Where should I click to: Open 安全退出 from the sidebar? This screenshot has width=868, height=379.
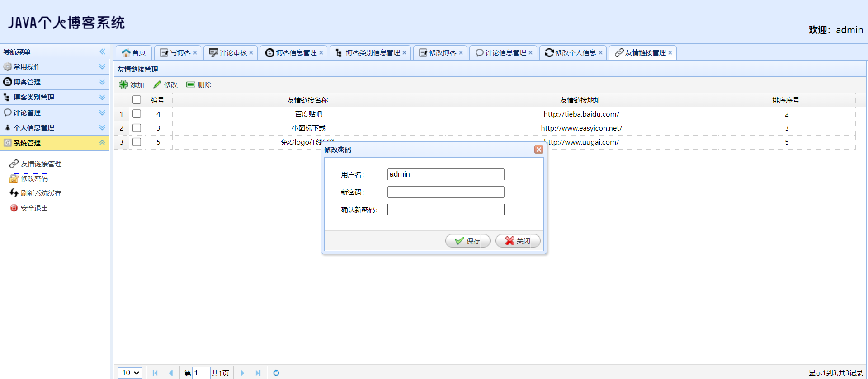34,208
